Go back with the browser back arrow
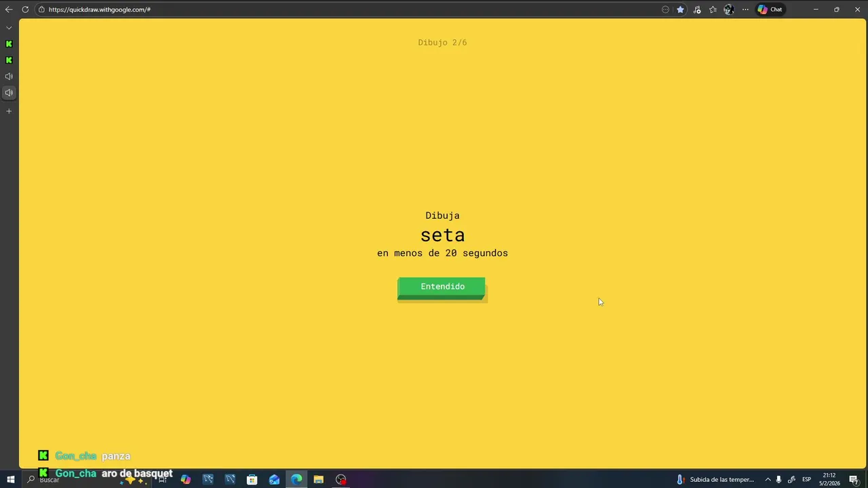 click(x=9, y=9)
